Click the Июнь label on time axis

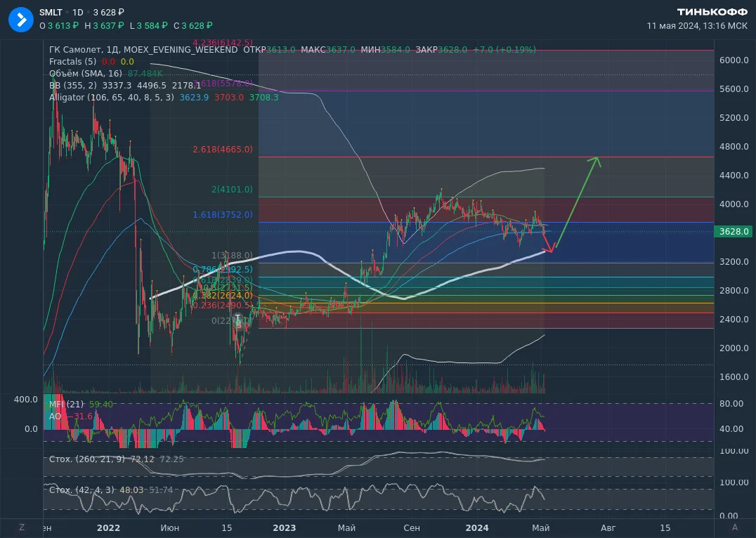coord(170,528)
